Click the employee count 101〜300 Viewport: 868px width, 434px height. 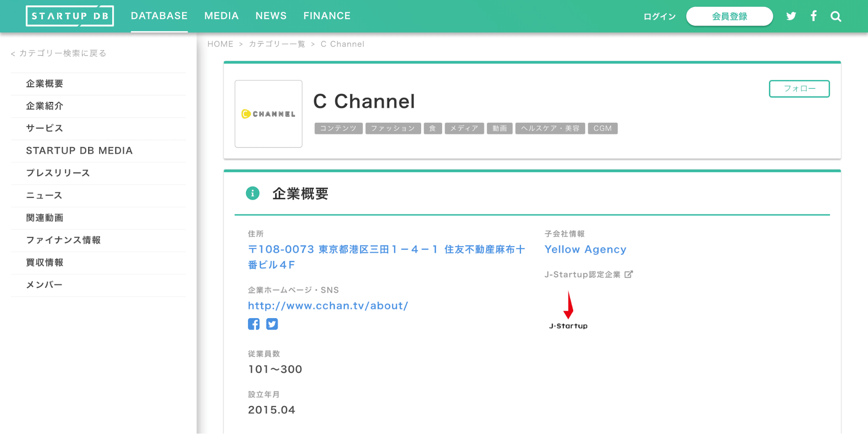click(x=275, y=369)
